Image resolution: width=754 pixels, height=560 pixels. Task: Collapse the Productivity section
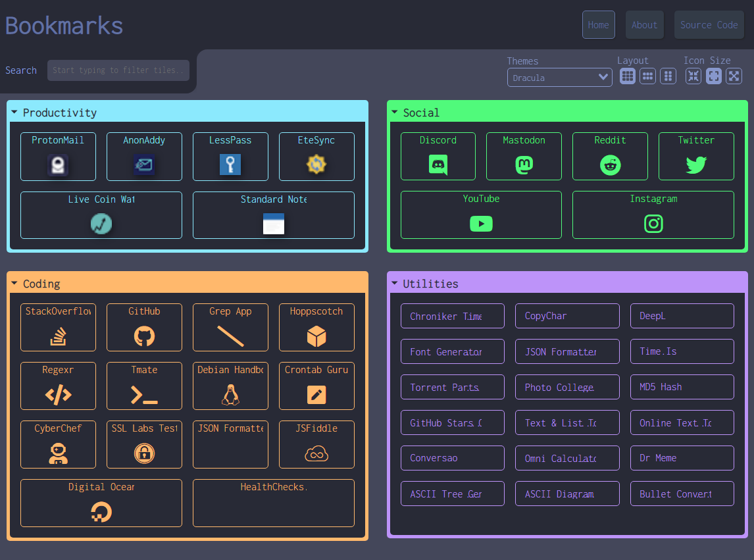14,113
